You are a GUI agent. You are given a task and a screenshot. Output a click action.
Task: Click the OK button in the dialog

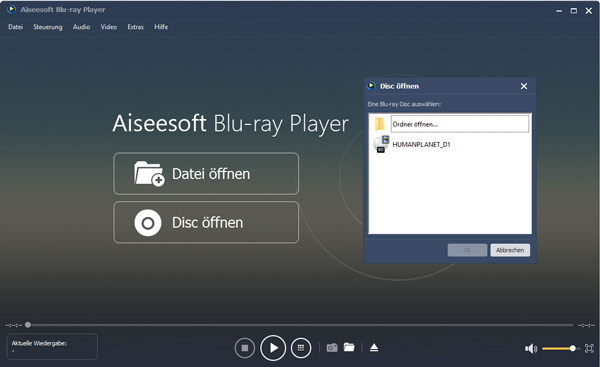click(x=467, y=250)
